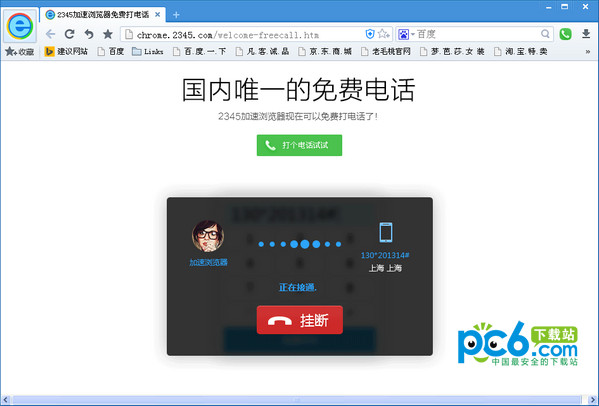Open the 老毛桃官网 bookmark

coord(386,52)
